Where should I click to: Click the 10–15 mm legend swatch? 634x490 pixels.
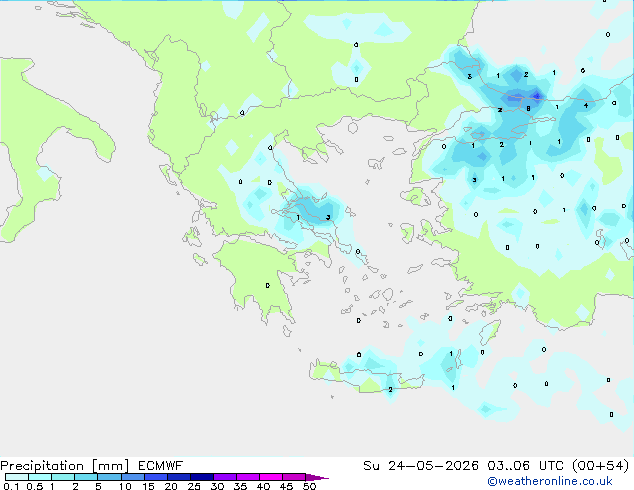click(x=132, y=477)
